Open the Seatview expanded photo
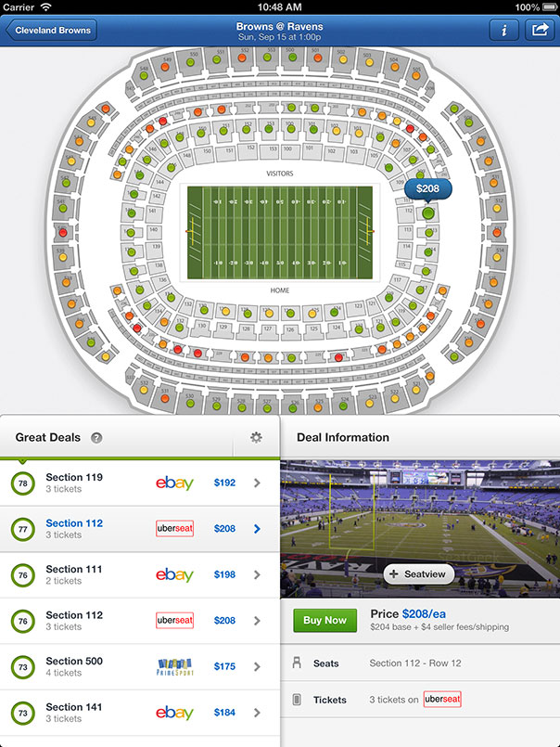The width and height of the screenshot is (560, 747). pos(417,574)
